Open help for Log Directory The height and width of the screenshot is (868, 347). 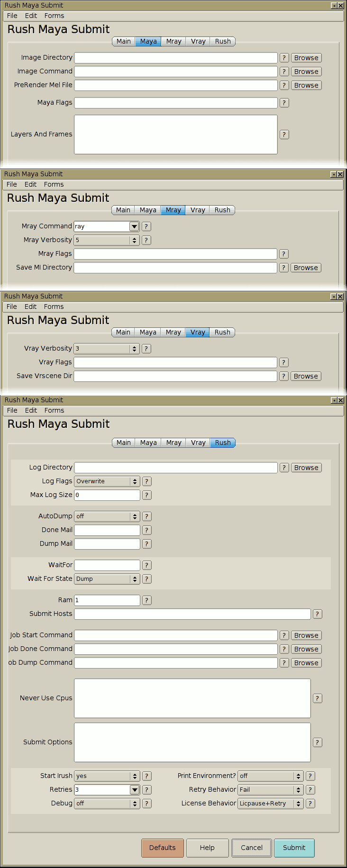[284, 468]
